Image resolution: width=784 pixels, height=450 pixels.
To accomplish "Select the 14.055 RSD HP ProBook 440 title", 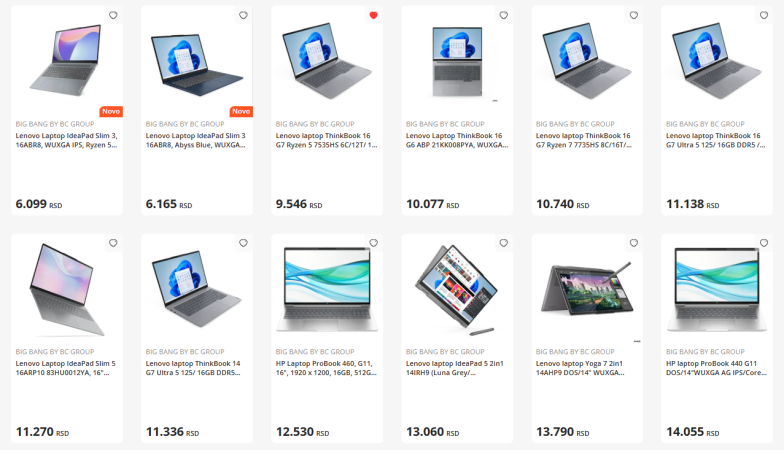I will point(716,368).
